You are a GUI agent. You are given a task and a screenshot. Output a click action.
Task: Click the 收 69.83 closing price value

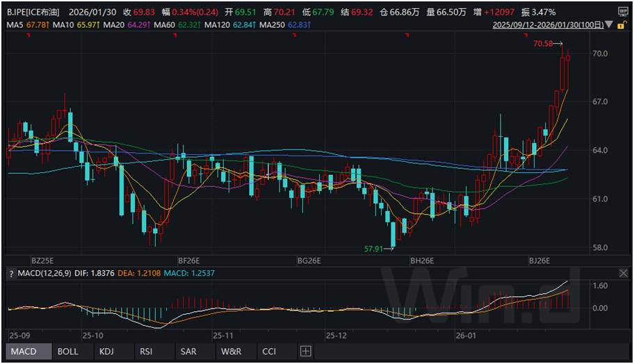139,12
